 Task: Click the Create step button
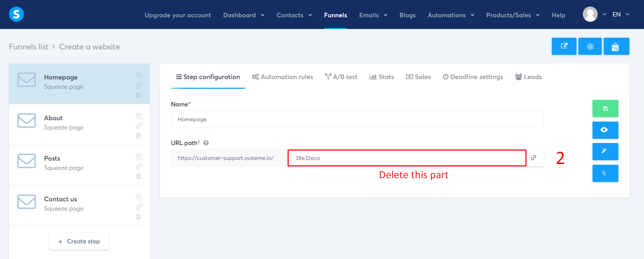(79, 241)
